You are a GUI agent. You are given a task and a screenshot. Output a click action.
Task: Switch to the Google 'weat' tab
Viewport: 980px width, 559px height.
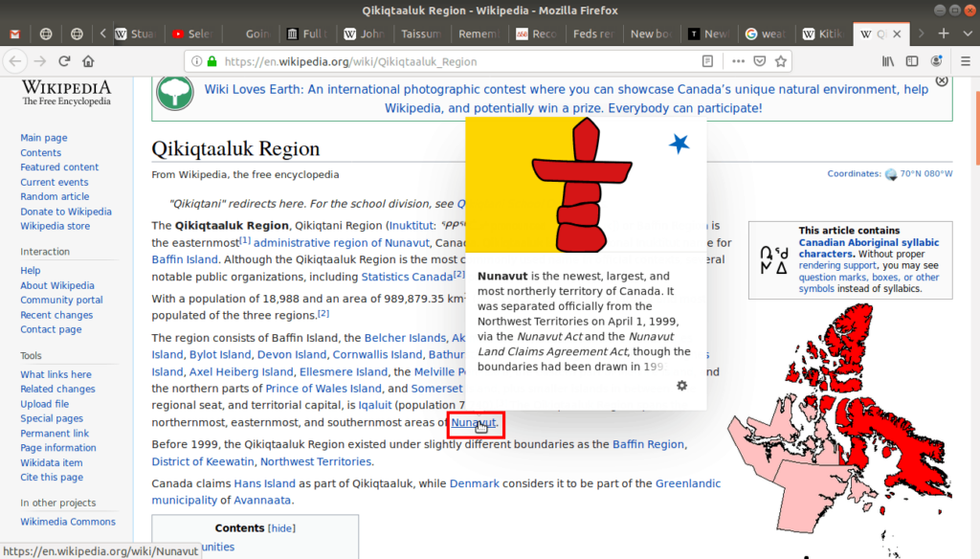tap(766, 34)
